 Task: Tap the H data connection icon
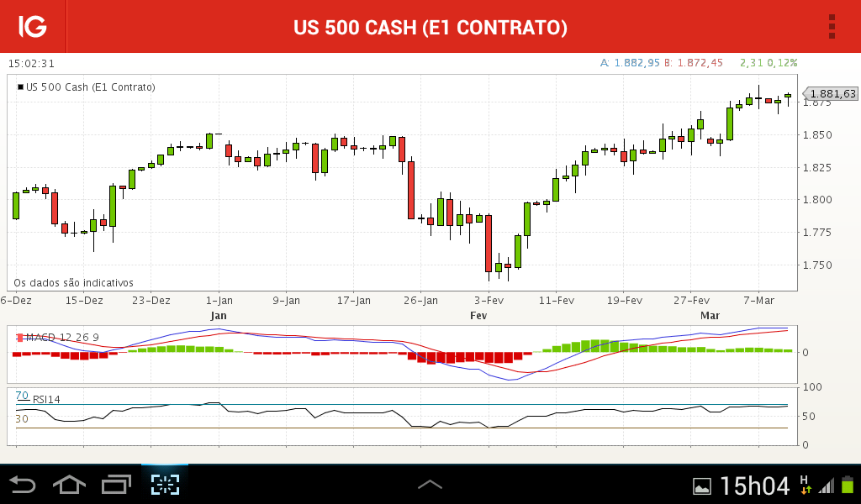805,484
